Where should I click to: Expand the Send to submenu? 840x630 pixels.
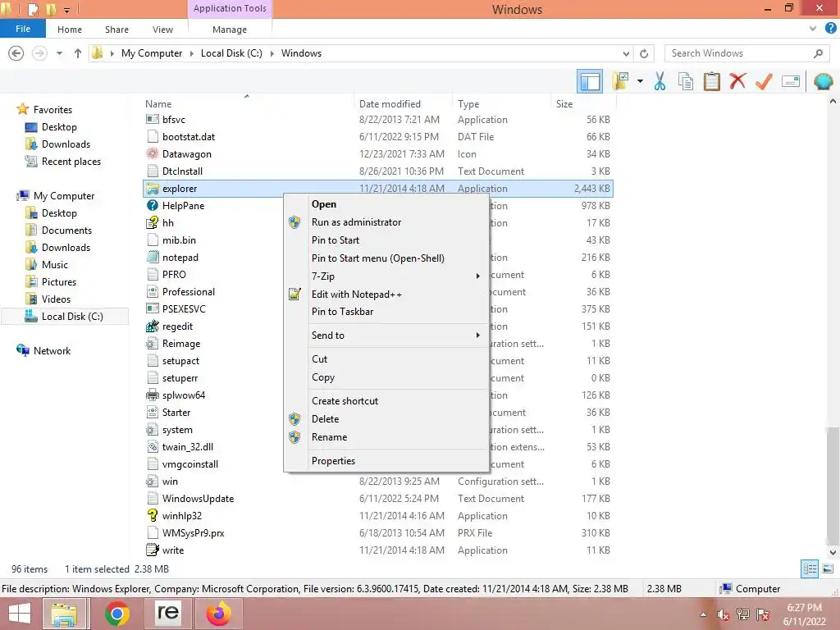[x=386, y=335]
